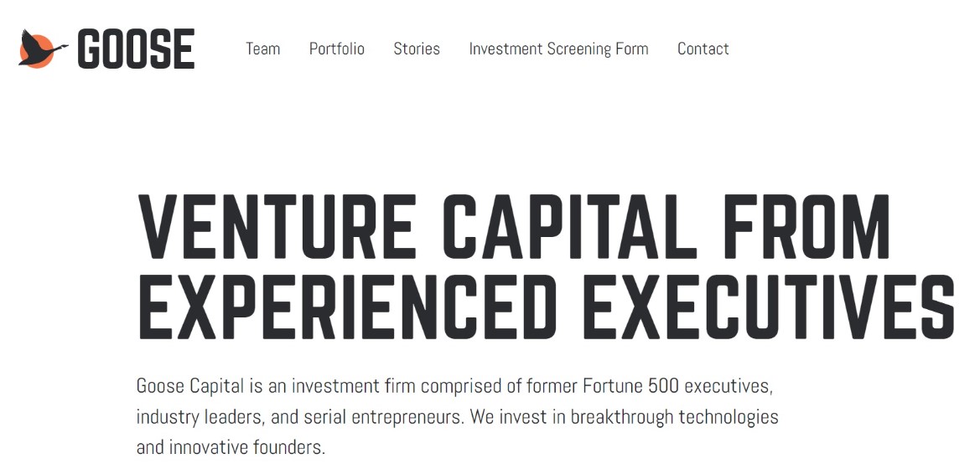Open the Team page
The width and height of the screenshot is (980, 464).
click(262, 49)
